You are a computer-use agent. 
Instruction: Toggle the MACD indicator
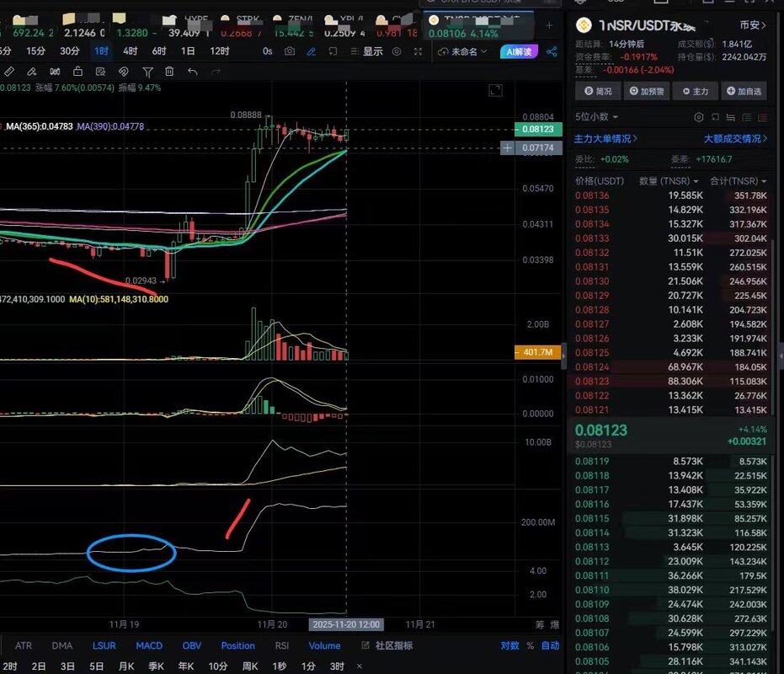coord(149,646)
